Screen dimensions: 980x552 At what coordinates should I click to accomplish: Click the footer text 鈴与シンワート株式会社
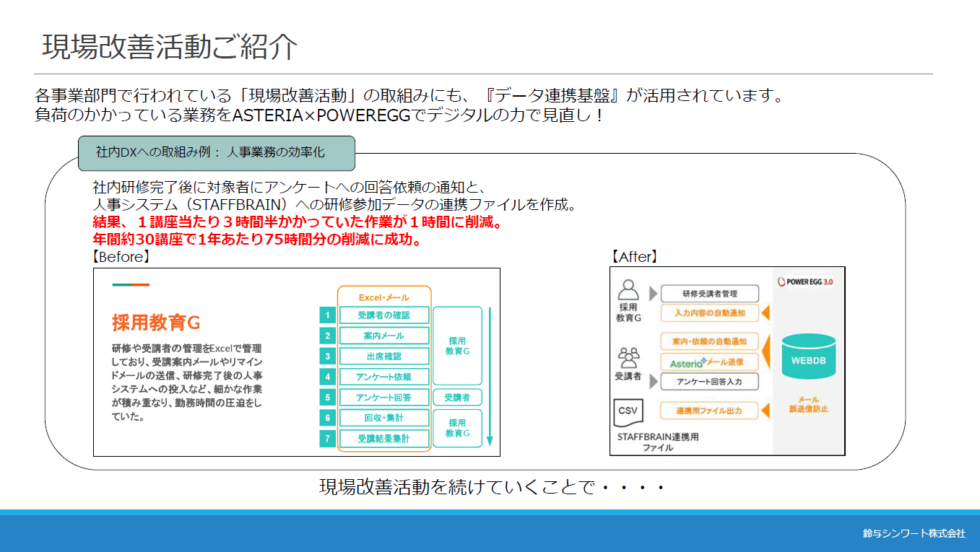click(914, 534)
